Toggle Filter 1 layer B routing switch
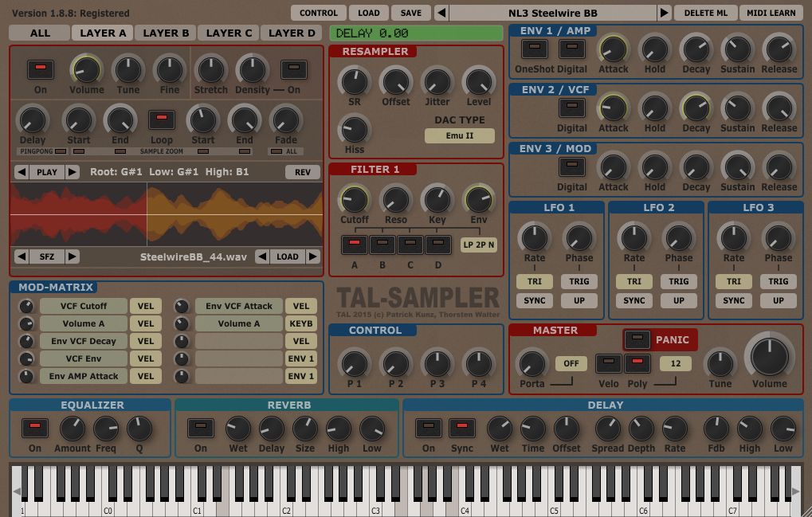 pos(382,245)
